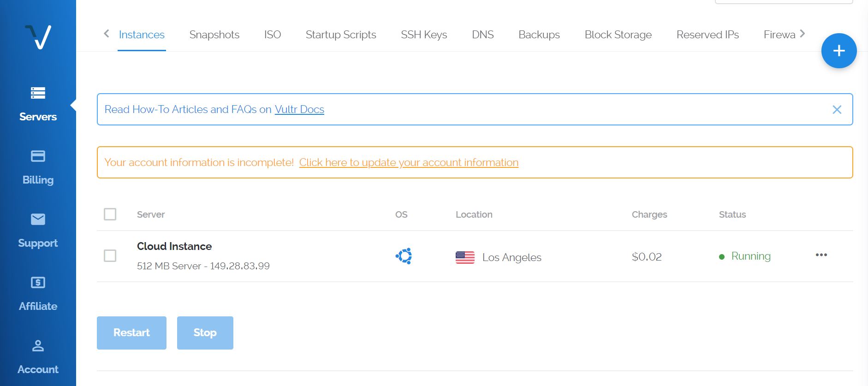Open Billing from the sidebar
868x386 pixels.
pyautogui.click(x=38, y=167)
